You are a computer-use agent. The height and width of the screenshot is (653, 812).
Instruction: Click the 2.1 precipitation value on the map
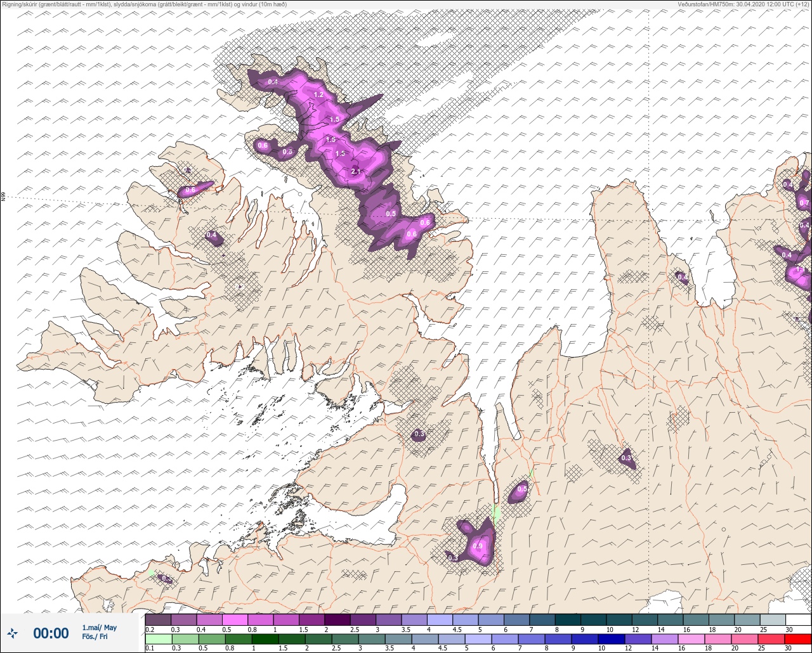355,172
